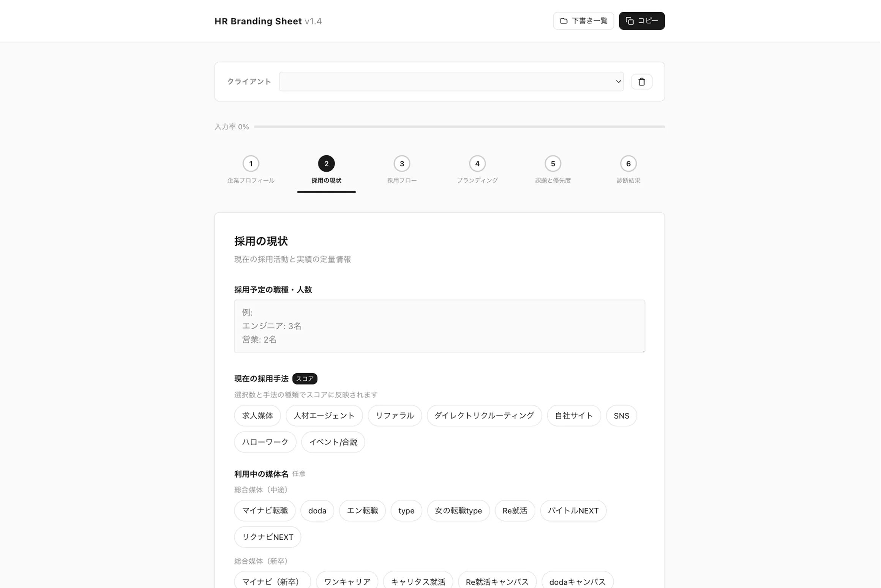Select the ハローワーク method chip
881x588 pixels.
tap(265, 442)
